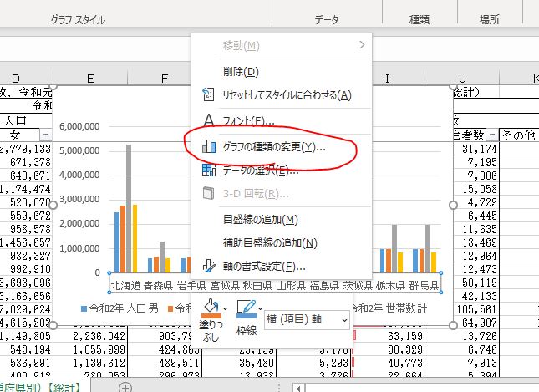The height and width of the screenshot is (392, 539).
Task: Select 目盛線の追加(M) menu entry
Action: coord(260,219)
